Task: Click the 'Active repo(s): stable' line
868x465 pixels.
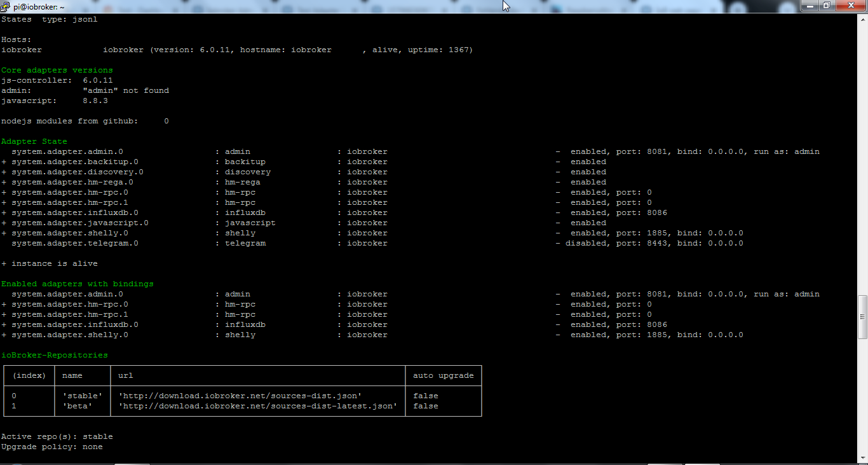Action: click(x=57, y=436)
